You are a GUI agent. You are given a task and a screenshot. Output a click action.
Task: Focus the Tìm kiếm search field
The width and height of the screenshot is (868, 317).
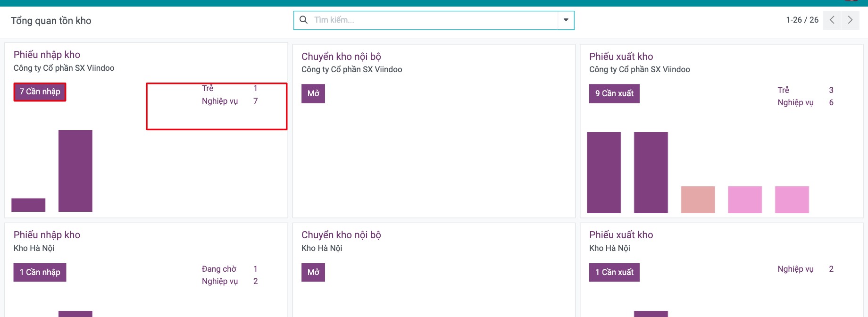point(434,20)
